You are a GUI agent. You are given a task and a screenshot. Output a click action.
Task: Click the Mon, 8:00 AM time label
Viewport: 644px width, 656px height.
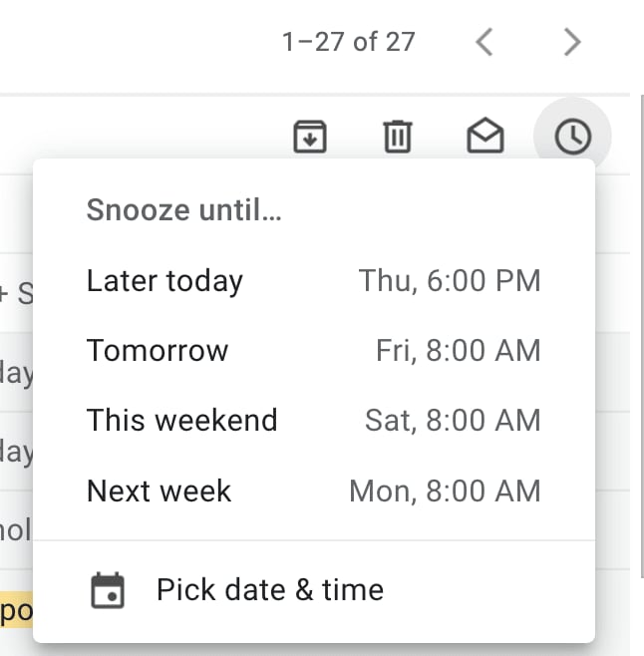tap(445, 491)
